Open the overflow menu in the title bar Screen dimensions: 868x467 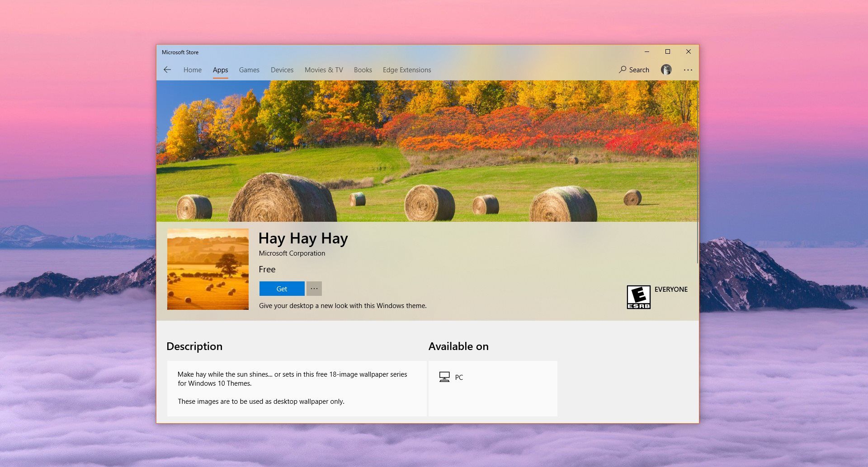688,70
